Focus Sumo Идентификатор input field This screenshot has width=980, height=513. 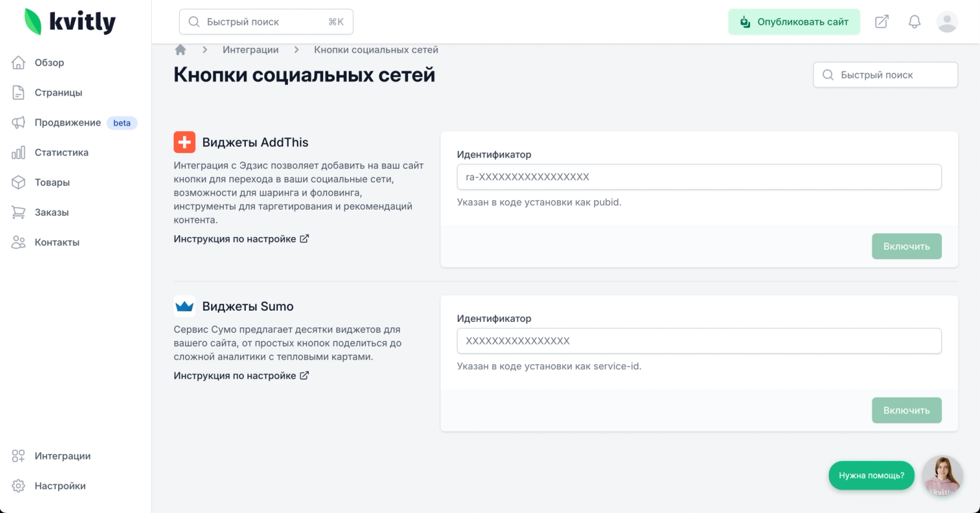click(699, 341)
